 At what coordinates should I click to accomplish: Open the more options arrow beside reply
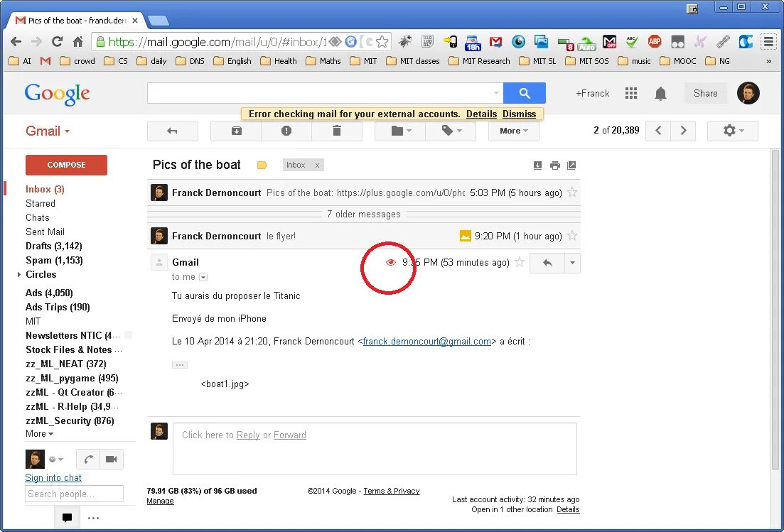coord(572,263)
